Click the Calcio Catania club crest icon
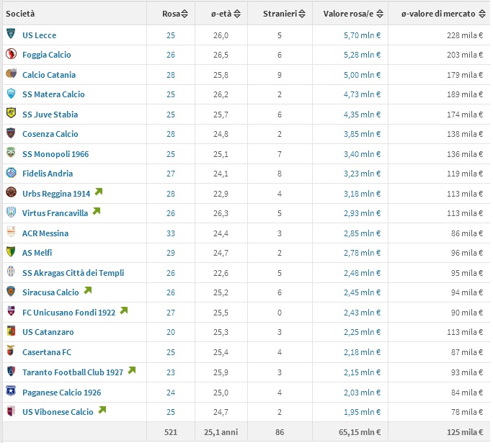The width and height of the screenshot is (493, 448). [x=11, y=74]
